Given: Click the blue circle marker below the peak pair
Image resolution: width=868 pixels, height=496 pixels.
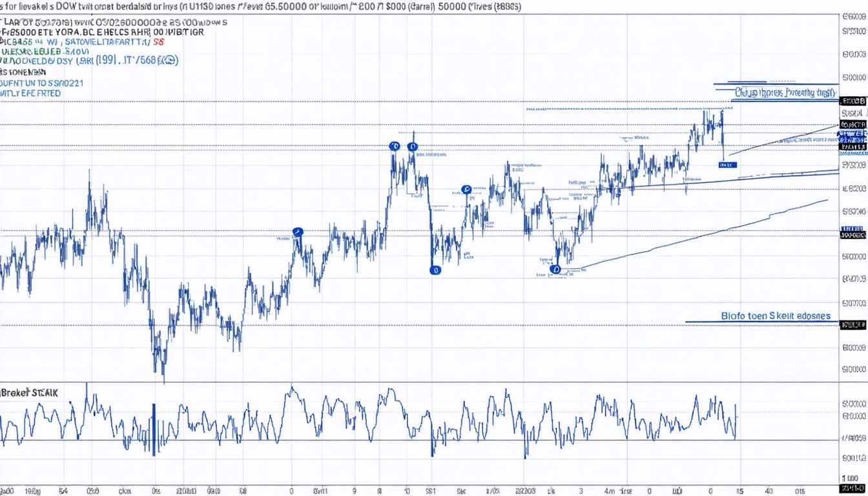Looking at the screenshot, I should pyautogui.click(x=466, y=190).
